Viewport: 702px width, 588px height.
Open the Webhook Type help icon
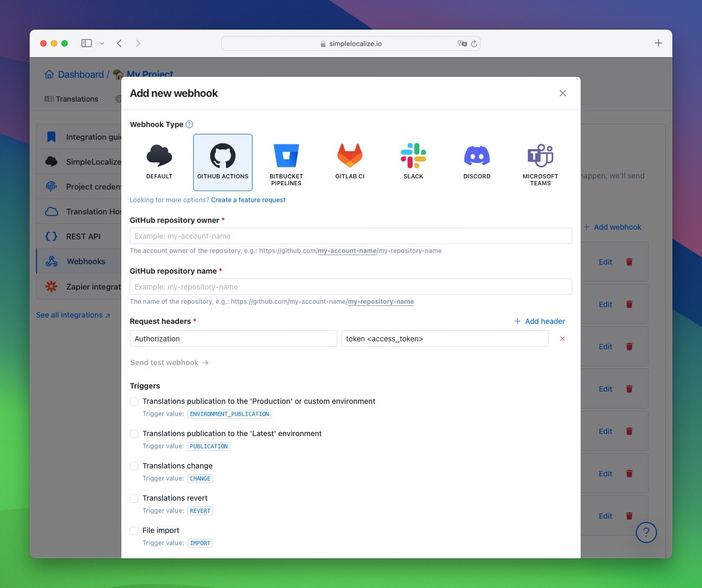tap(190, 124)
